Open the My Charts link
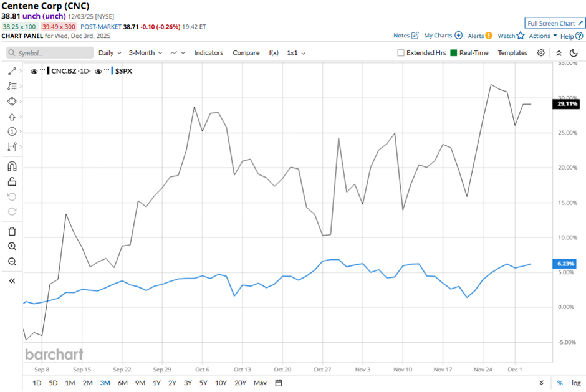 (438, 36)
